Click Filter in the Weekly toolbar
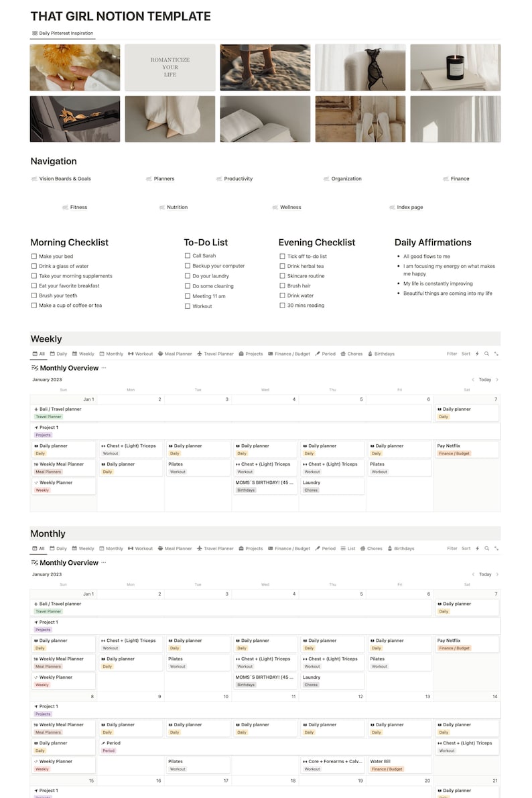The height and width of the screenshot is (798, 532). pyautogui.click(x=452, y=354)
